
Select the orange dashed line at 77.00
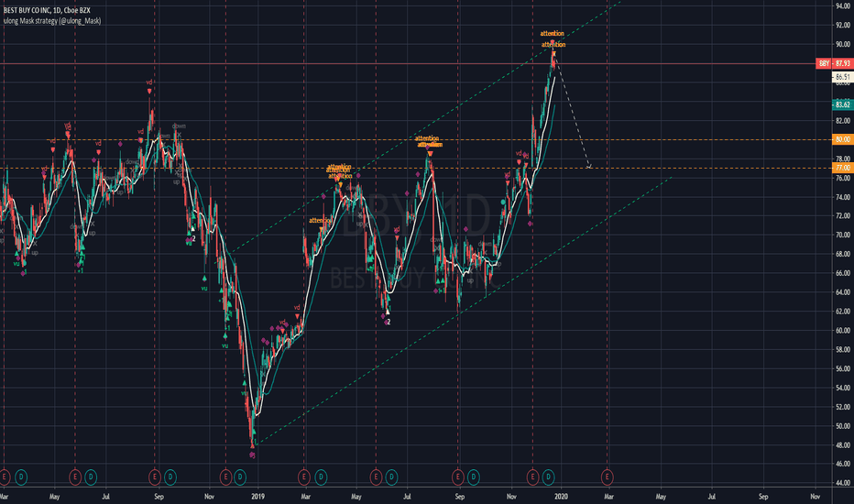click(x=416, y=168)
